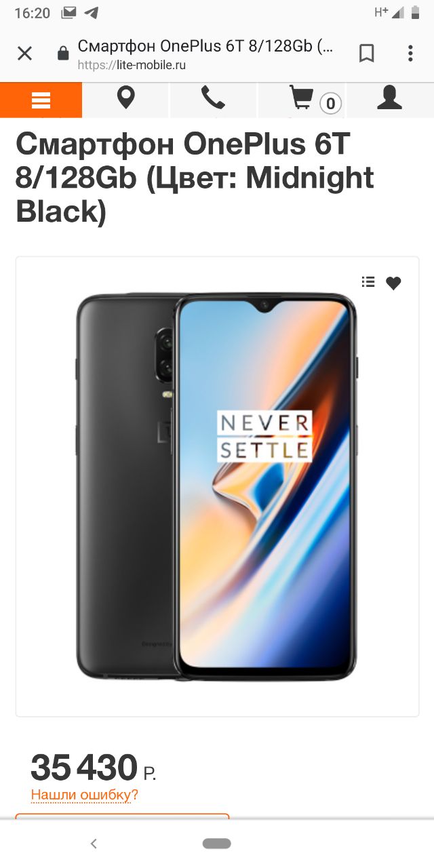
Task: Open the shopping cart icon
Action: click(301, 98)
